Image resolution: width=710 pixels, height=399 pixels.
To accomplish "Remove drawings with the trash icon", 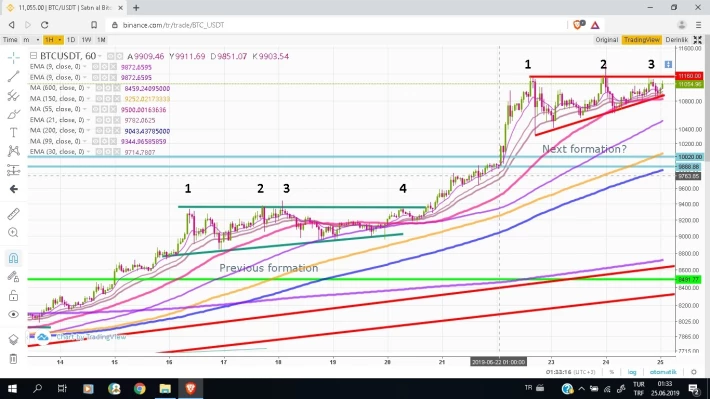I will [x=13, y=359].
